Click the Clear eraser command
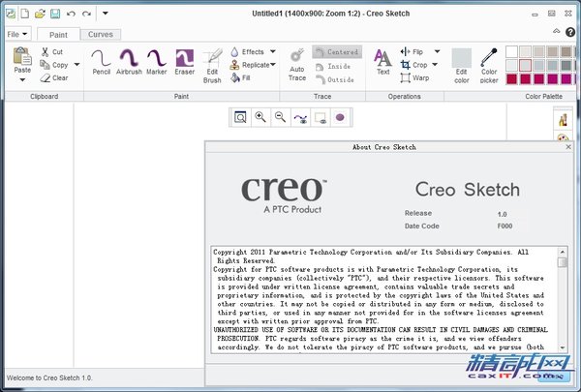The width and height of the screenshot is (581, 392). click(54, 77)
